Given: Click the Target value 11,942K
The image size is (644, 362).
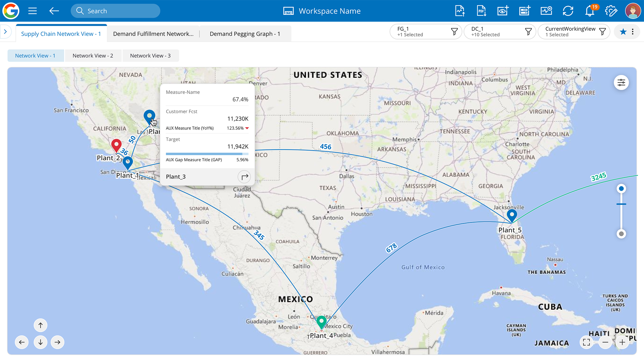Looking at the screenshot, I should point(238,146).
